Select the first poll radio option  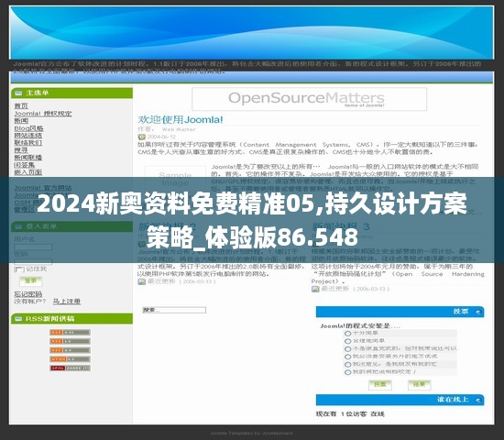347,334
